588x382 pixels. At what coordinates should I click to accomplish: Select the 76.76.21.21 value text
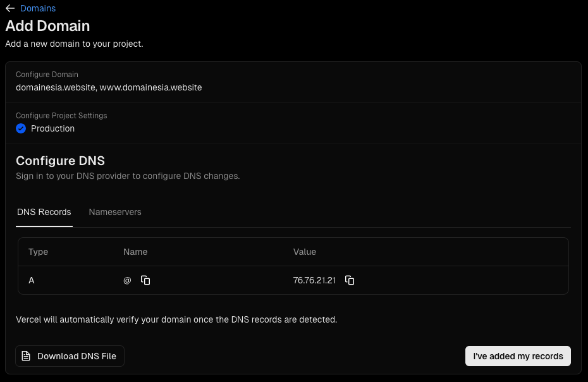314,280
